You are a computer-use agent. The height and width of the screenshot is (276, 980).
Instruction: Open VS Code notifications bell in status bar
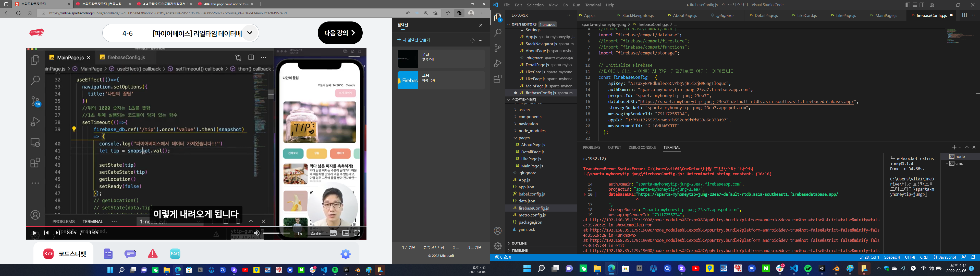pos(974,257)
